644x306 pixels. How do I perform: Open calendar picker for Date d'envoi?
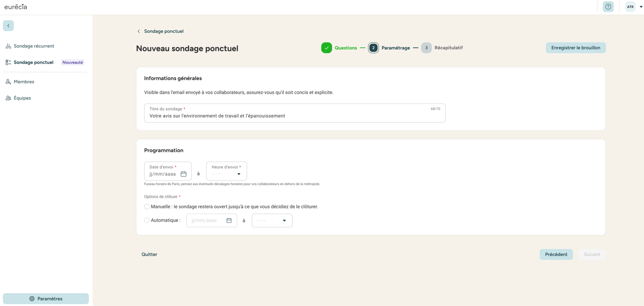coord(184,174)
